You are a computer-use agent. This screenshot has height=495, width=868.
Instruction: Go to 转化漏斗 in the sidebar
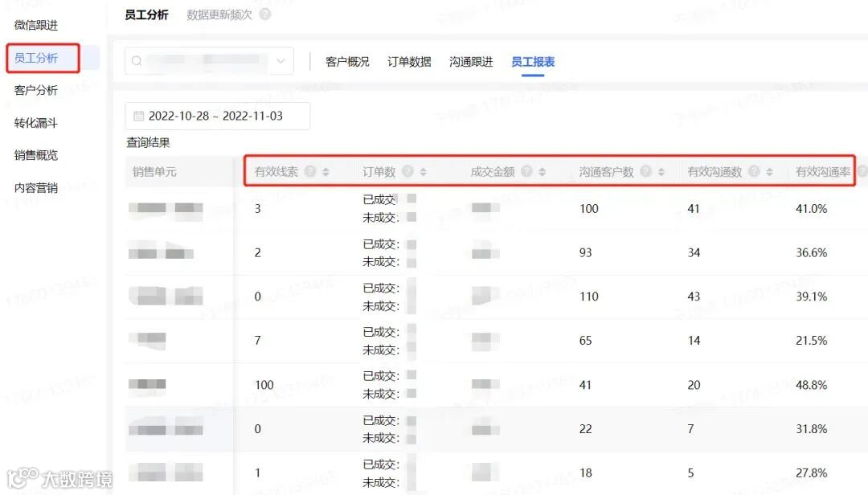(36, 123)
